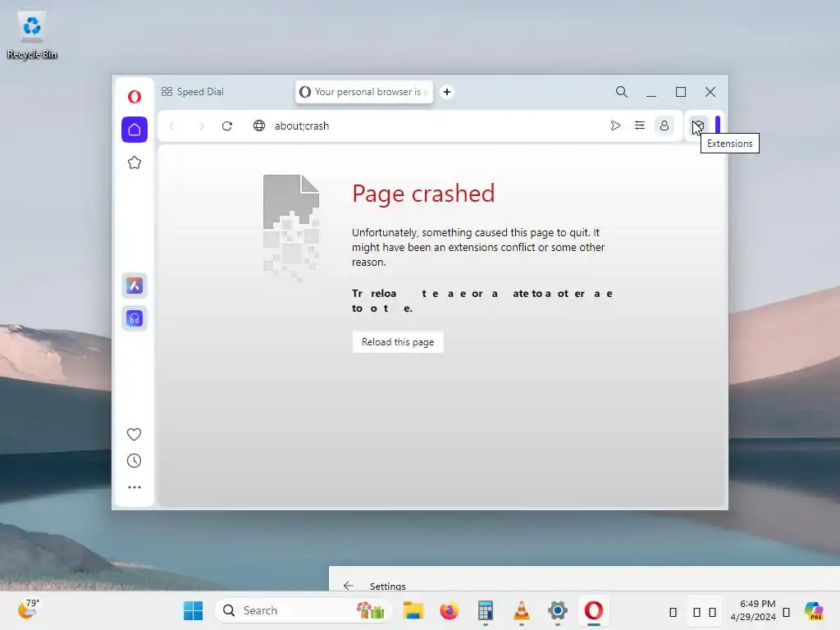Open File Explorer from taskbar
This screenshot has width=840, height=630.
click(413, 610)
